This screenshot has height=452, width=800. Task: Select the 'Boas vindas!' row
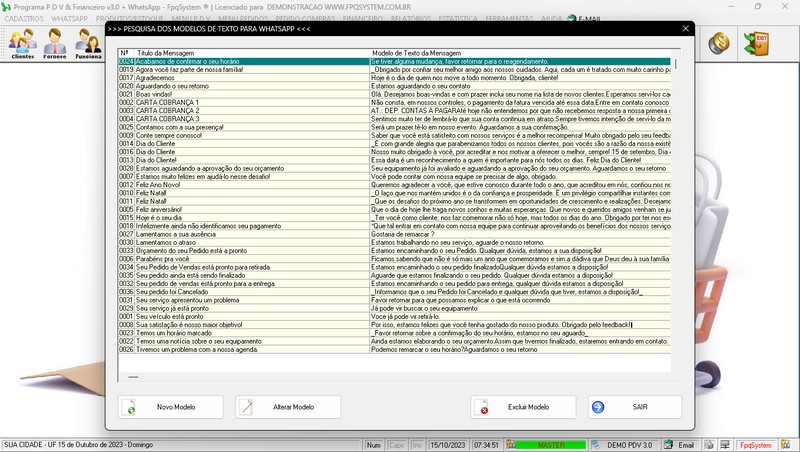pos(394,94)
